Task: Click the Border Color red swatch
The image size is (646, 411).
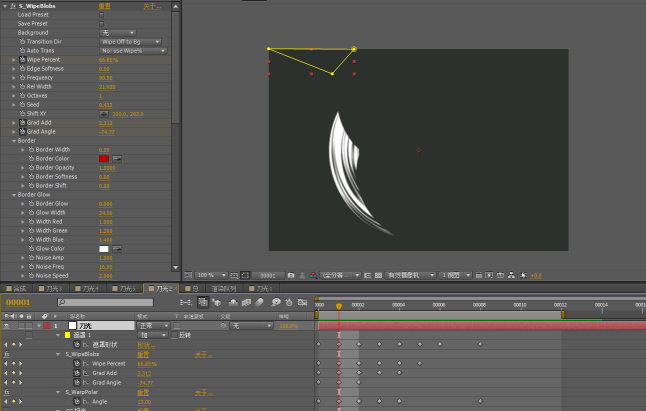Action: tap(104, 159)
